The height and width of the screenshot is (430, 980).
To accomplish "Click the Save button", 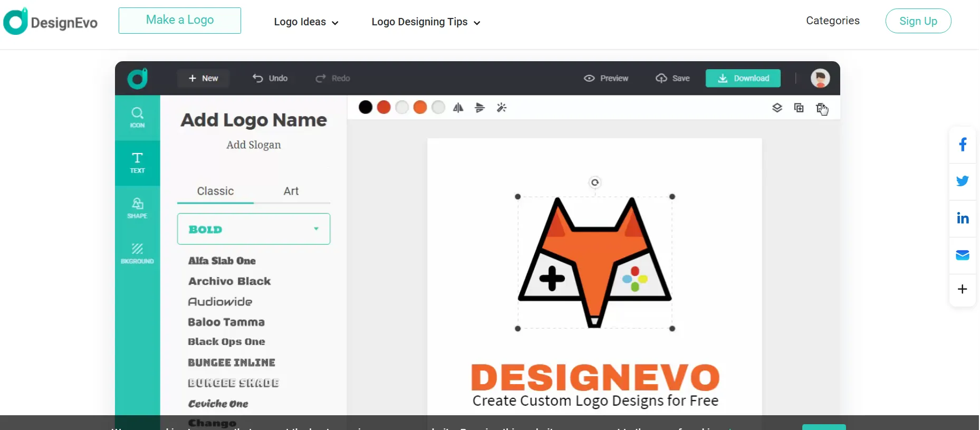I will pos(673,78).
